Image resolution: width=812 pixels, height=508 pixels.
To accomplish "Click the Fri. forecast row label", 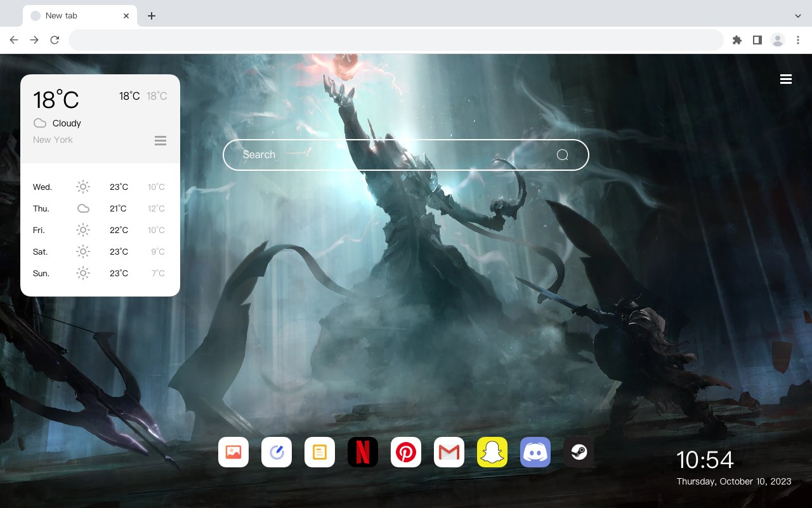I will click(39, 231).
